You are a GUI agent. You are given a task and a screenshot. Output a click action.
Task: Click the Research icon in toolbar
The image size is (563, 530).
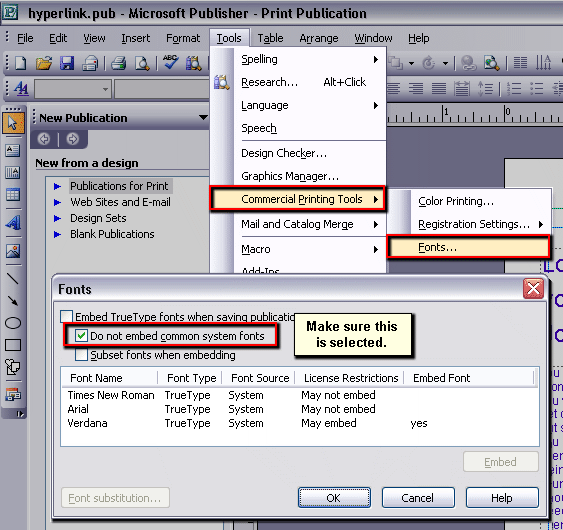point(194,63)
